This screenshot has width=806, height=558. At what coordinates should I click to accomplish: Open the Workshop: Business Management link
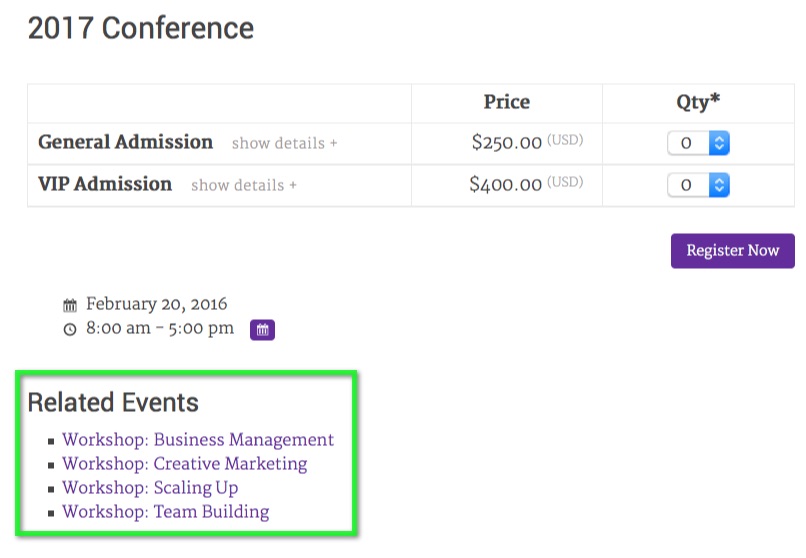[198, 440]
